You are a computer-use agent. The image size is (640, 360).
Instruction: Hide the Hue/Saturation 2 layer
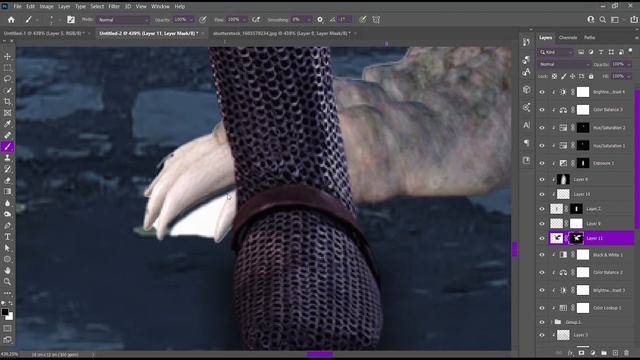542,128
